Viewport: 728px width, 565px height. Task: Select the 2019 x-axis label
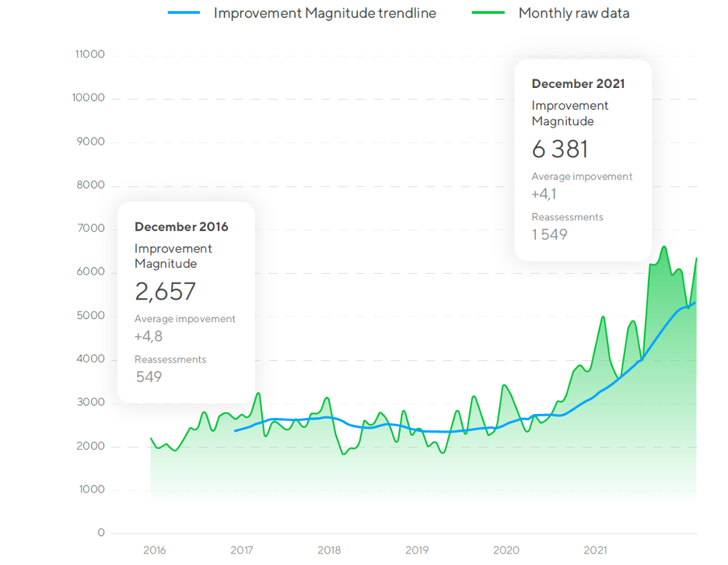[418, 550]
